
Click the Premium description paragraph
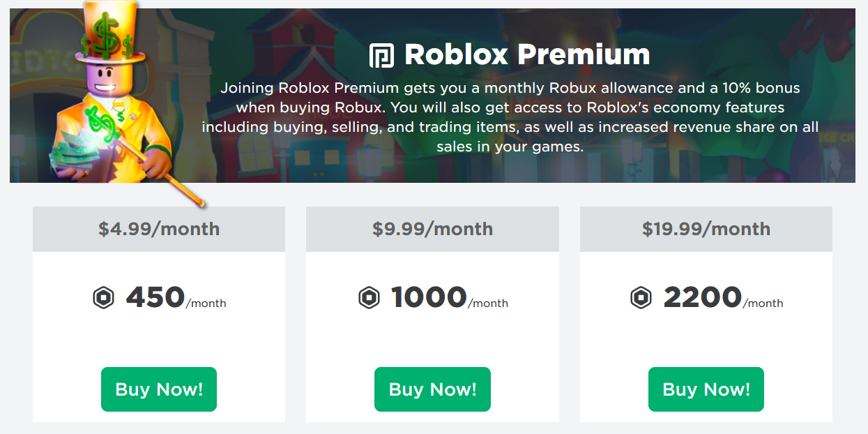(510, 117)
